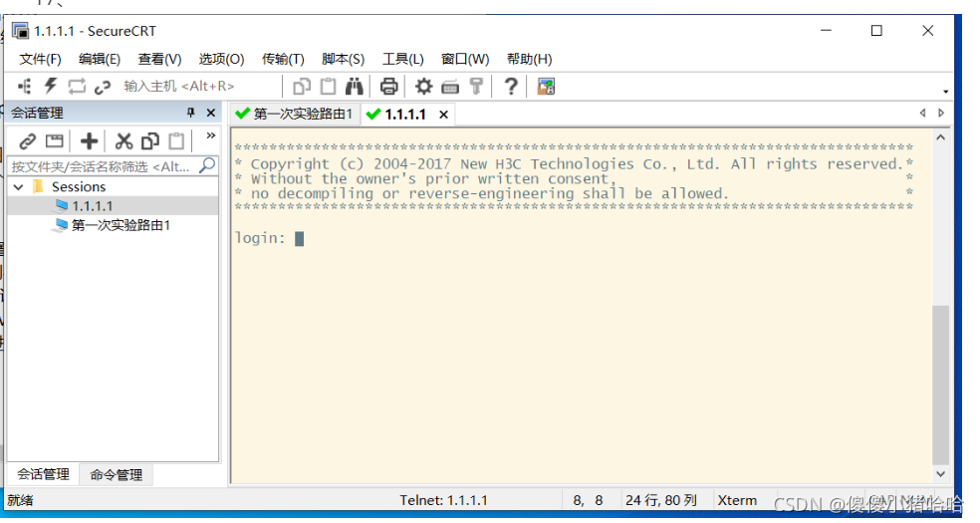Open the 脚本(S) menu
Viewport: 980px width, 523px height.
pyautogui.click(x=344, y=59)
